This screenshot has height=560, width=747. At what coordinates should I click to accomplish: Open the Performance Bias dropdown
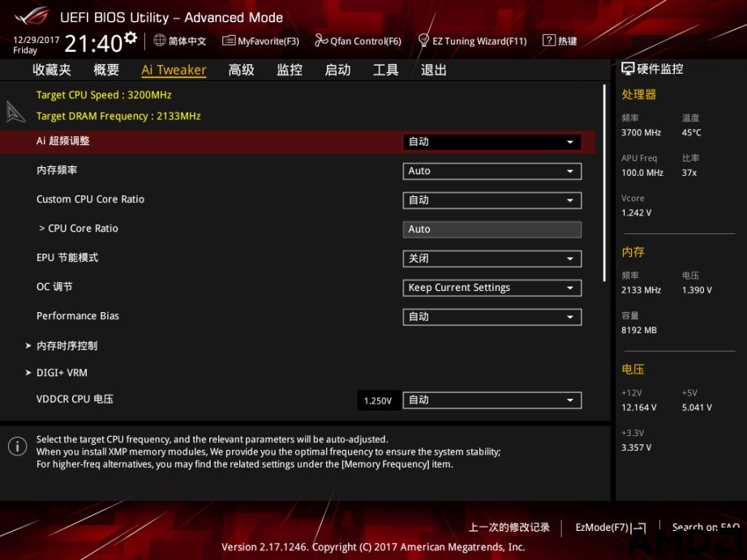492,317
